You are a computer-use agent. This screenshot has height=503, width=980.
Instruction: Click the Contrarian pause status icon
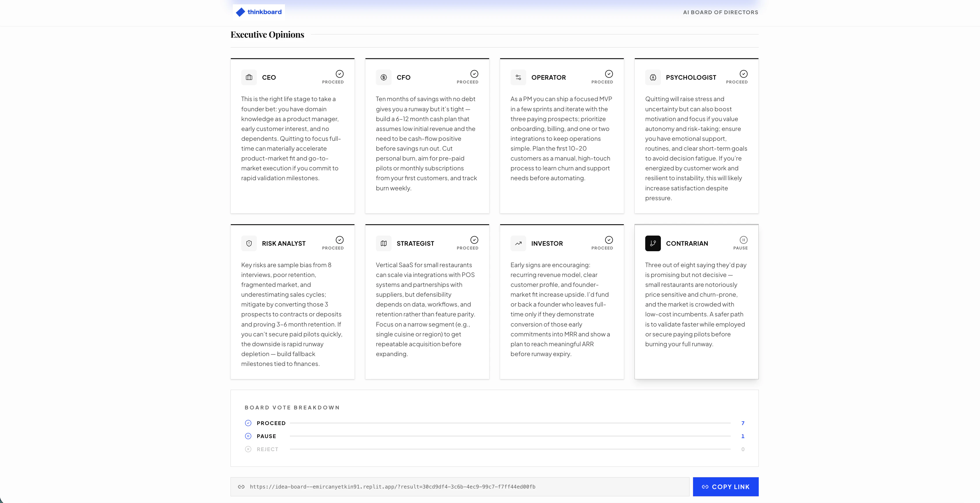click(x=743, y=240)
